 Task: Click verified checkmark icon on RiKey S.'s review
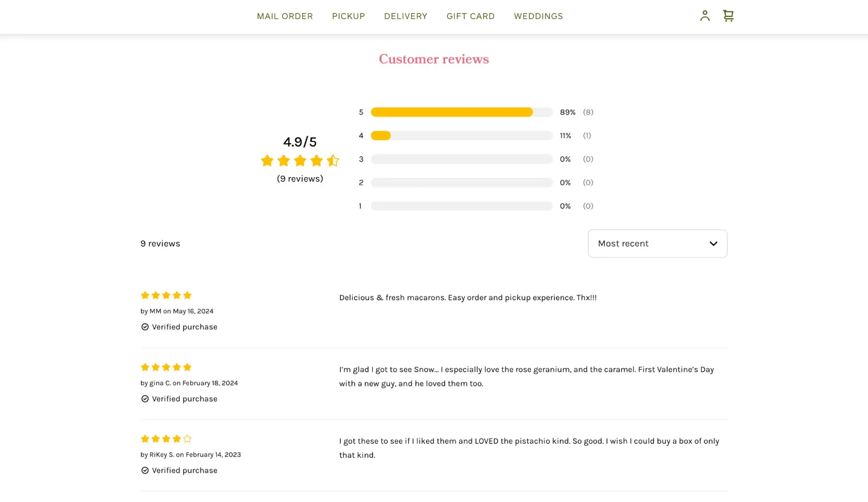coord(145,470)
